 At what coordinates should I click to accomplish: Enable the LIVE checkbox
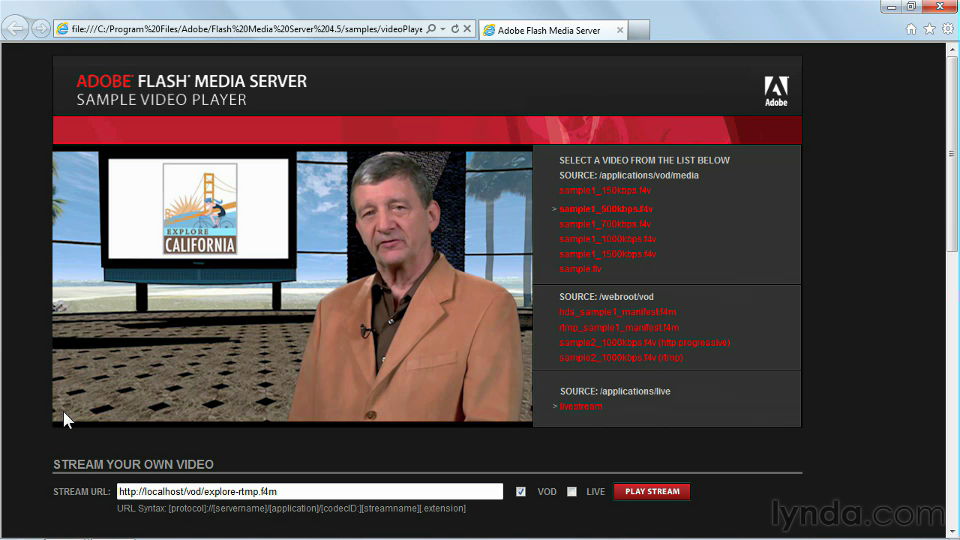(x=572, y=492)
